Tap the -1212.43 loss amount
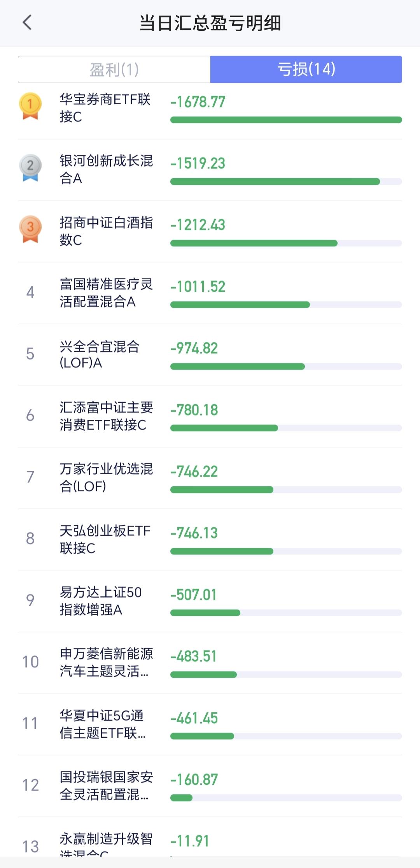This screenshot has width=420, height=868. point(198,225)
